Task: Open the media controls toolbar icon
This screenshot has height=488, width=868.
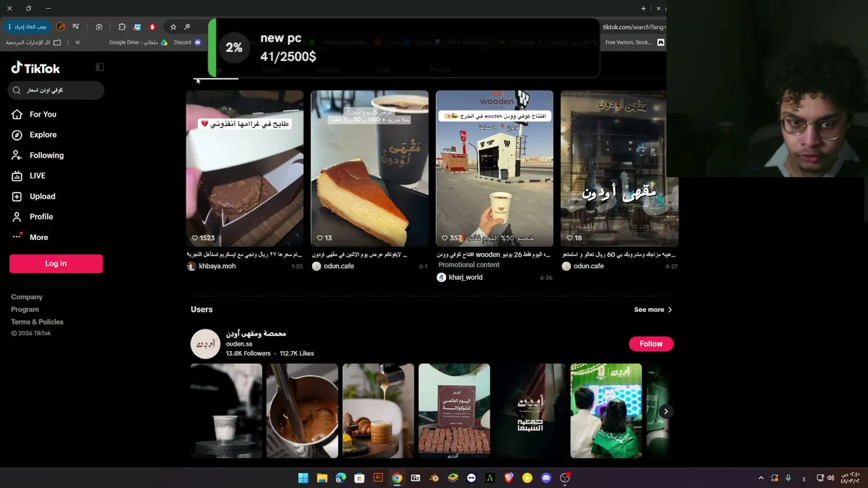Action: pyautogui.click(x=76, y=27)
